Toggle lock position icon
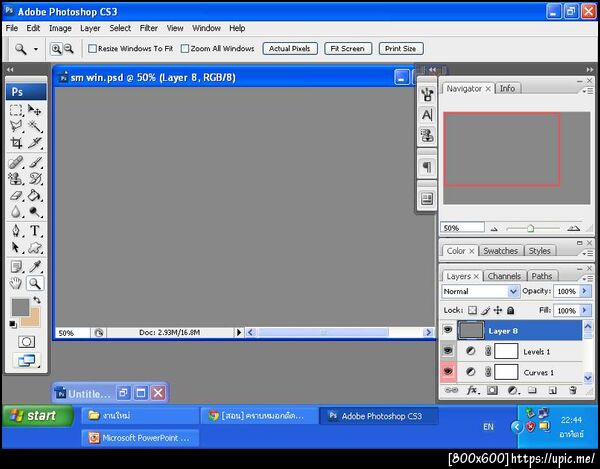The image size is (600, 469). point(498,310)
